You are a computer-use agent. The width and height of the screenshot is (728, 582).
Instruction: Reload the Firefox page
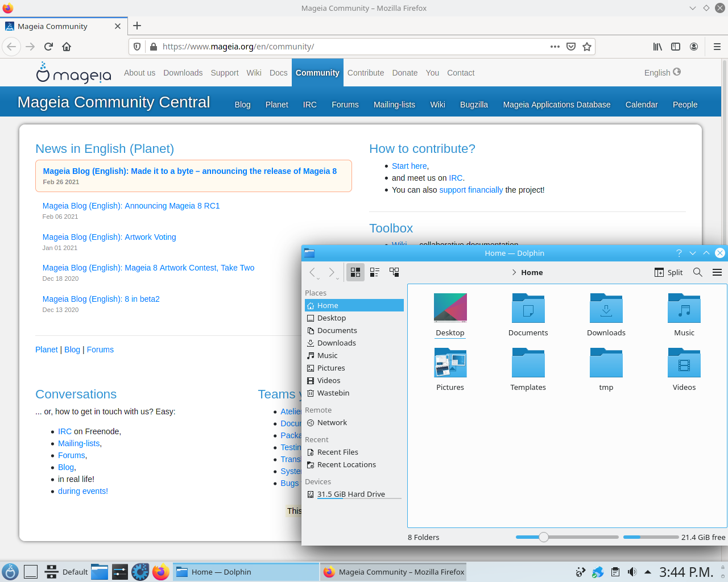pos(48,47)
